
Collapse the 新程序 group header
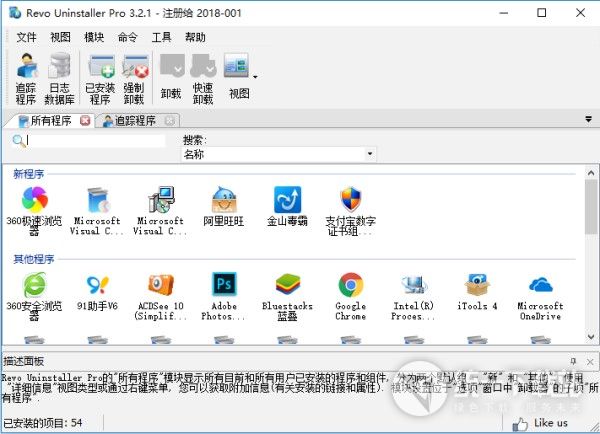click(29, 174)
